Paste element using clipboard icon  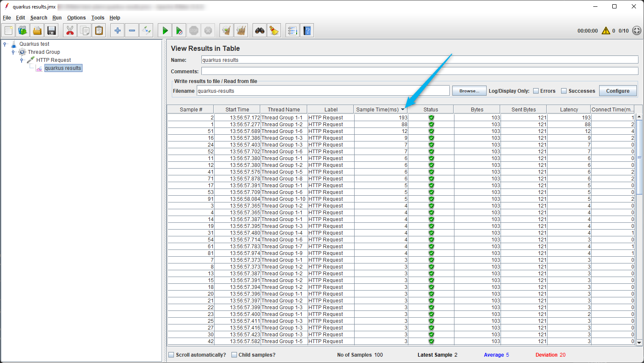[x=99, y=30]
